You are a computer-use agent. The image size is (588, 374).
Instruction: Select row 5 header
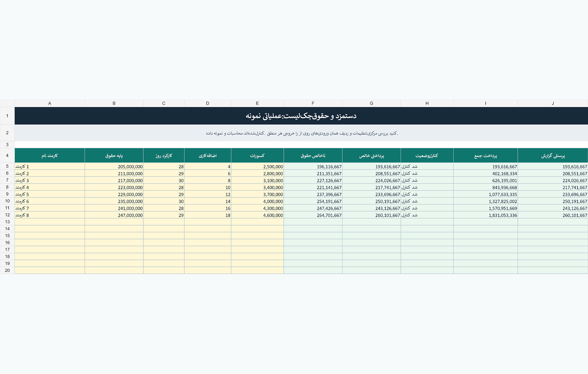click(x=7, y=166)
